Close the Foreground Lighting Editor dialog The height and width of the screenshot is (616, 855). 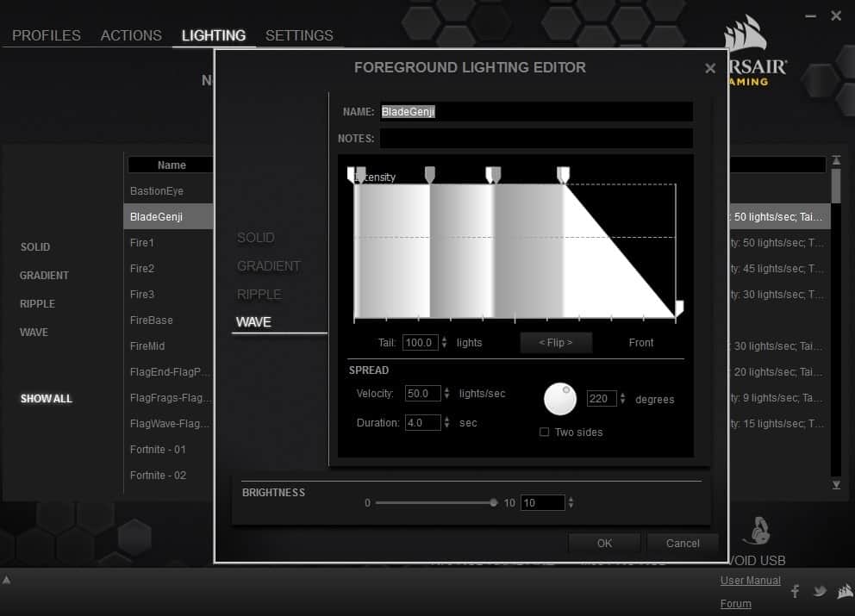tap(709, 69)
